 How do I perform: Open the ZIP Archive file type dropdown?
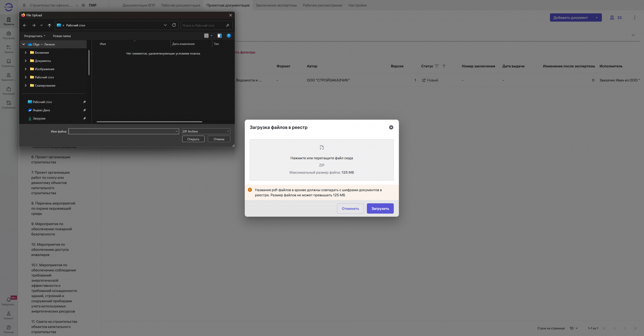(x=206, y=131)
